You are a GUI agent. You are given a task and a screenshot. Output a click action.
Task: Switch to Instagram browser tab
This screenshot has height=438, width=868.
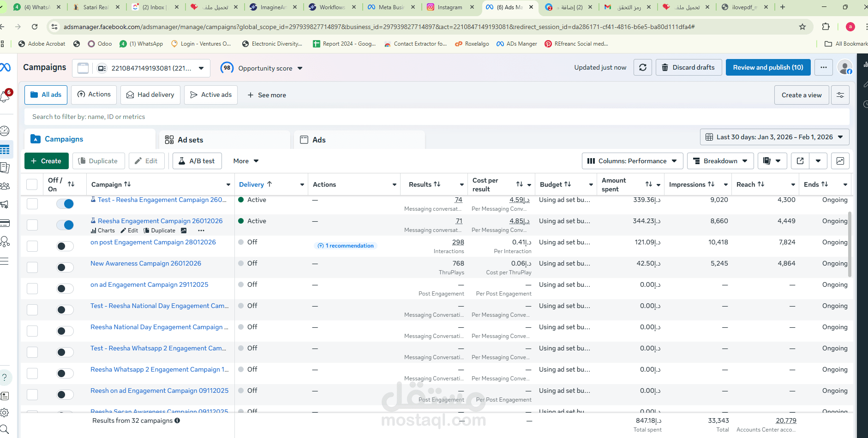(x=450, y=7)
